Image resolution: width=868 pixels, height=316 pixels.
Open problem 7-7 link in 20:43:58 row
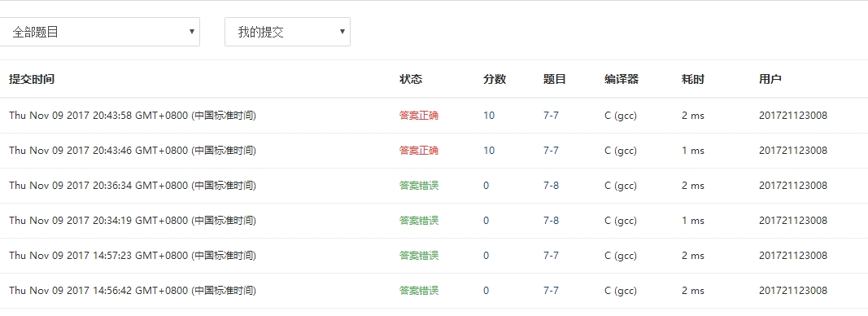coord(551,116)
